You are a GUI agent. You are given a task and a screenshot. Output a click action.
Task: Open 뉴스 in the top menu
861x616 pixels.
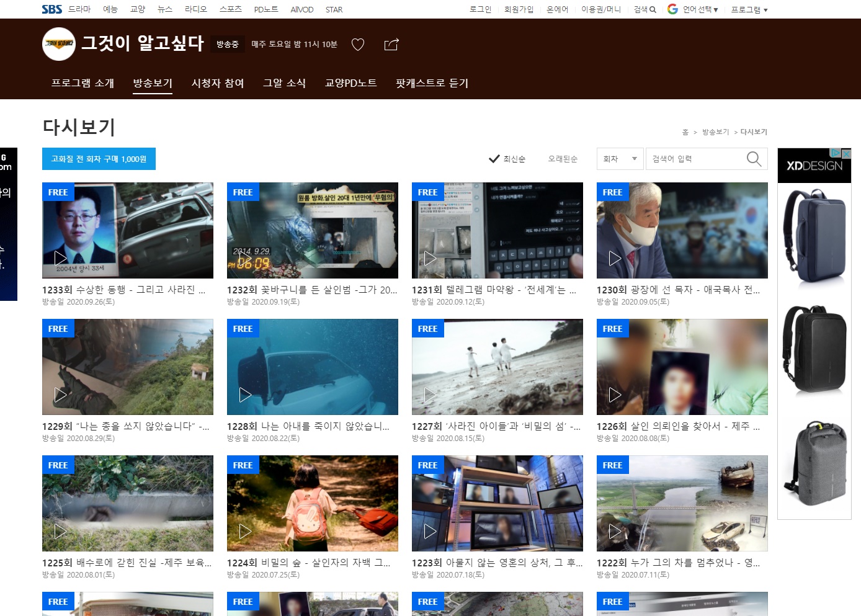click(x=164, y=9)
